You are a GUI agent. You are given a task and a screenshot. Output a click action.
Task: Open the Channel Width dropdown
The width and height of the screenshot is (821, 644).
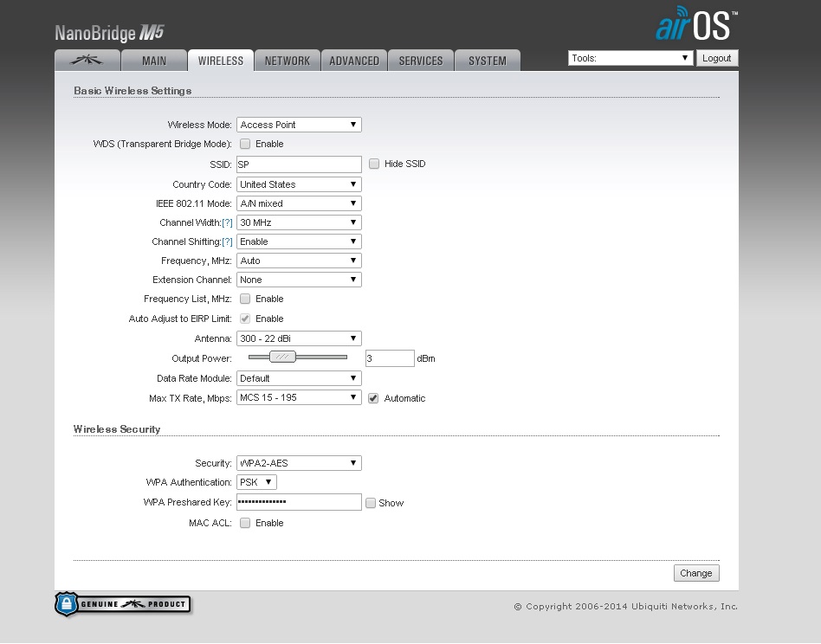299,222
